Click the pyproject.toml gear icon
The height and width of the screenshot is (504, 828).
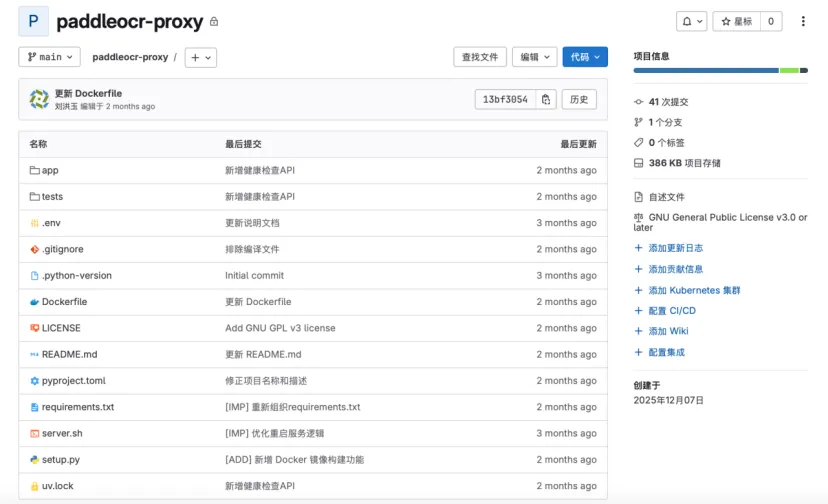[34, 381]
